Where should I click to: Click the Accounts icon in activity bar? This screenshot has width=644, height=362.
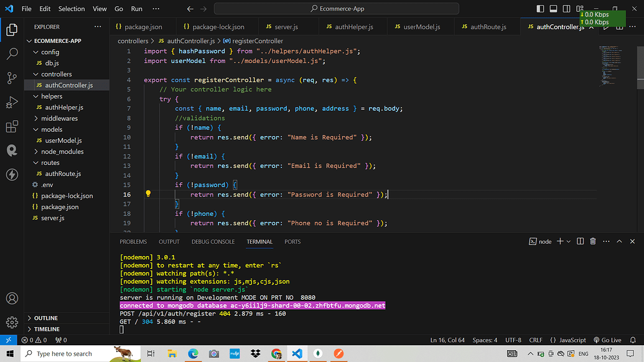click(x=12, y=299)
